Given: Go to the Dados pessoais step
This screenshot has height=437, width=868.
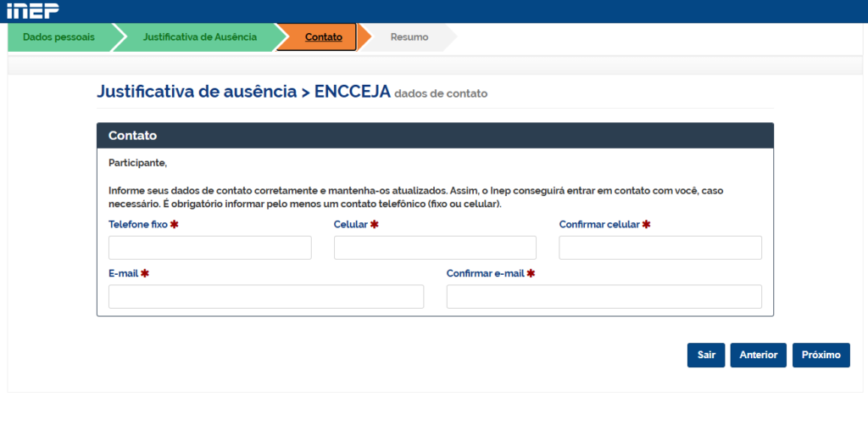Looking at the screenshot, I should (58, 37).
